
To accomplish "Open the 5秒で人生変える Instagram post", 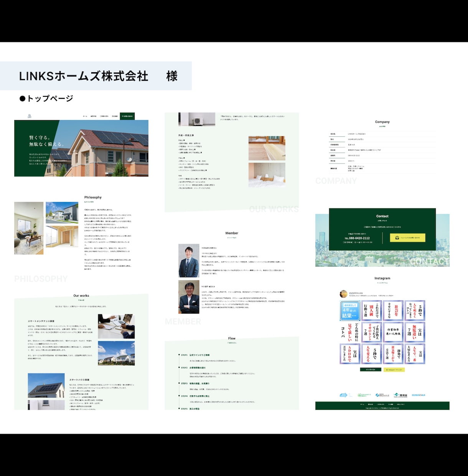I will point(372,354).
